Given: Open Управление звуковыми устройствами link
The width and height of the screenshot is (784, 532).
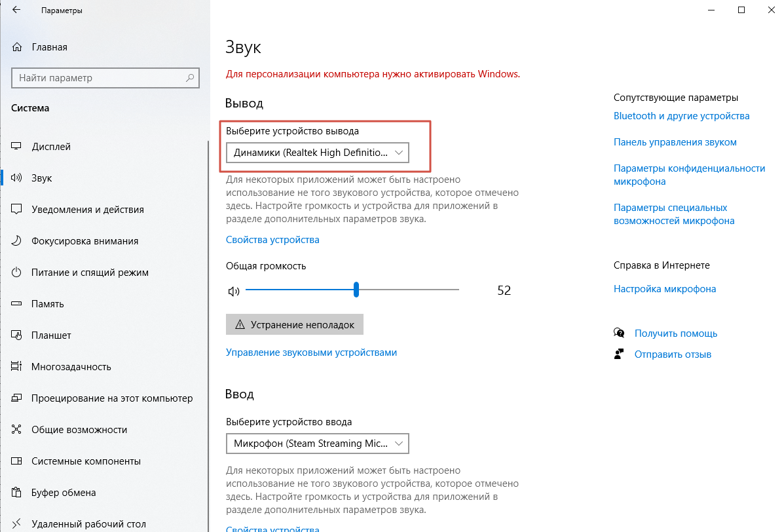Looking at the screenshot, I should click(x=311, y=352).
